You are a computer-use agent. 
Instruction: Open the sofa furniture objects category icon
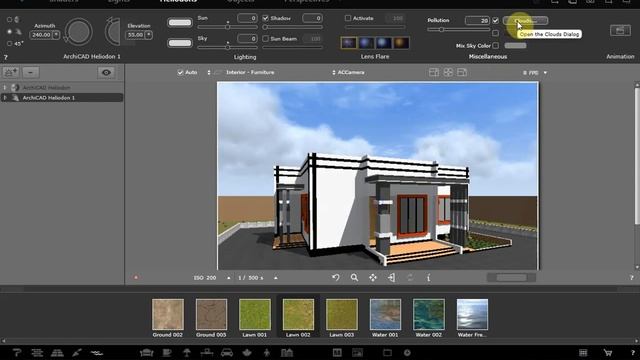coord(147,353)
